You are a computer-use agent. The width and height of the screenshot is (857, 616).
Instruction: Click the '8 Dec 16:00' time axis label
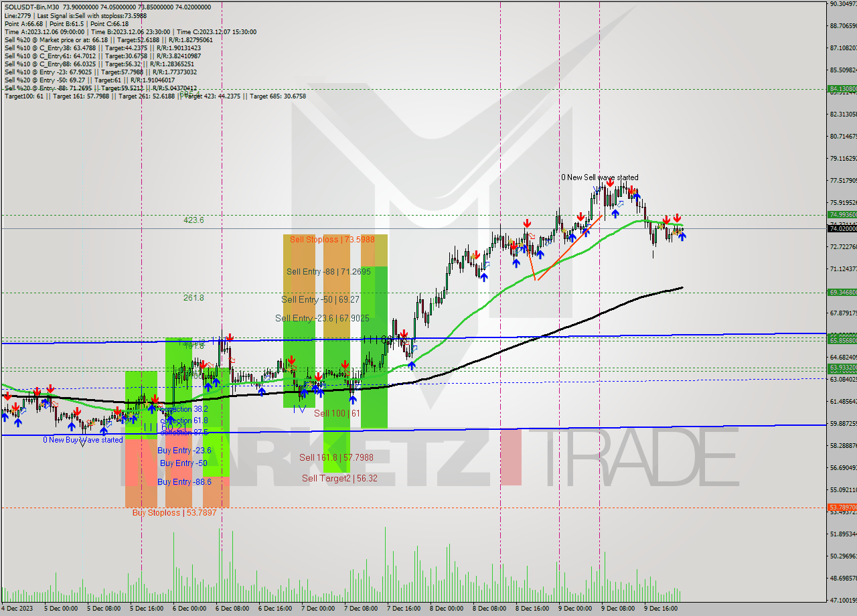pyautogui.click(x=532, y=609)
